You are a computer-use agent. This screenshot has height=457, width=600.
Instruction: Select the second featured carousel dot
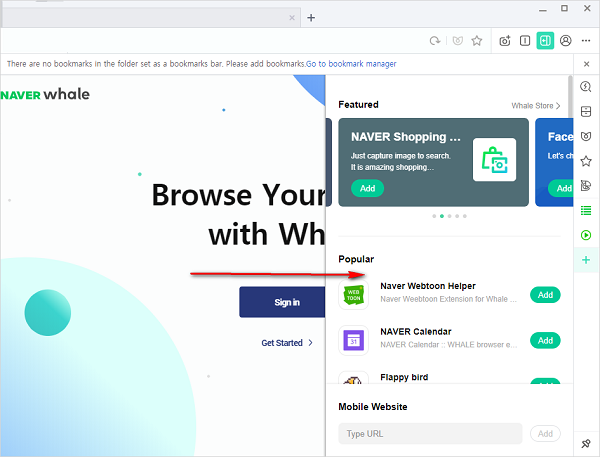click(441, 216)
